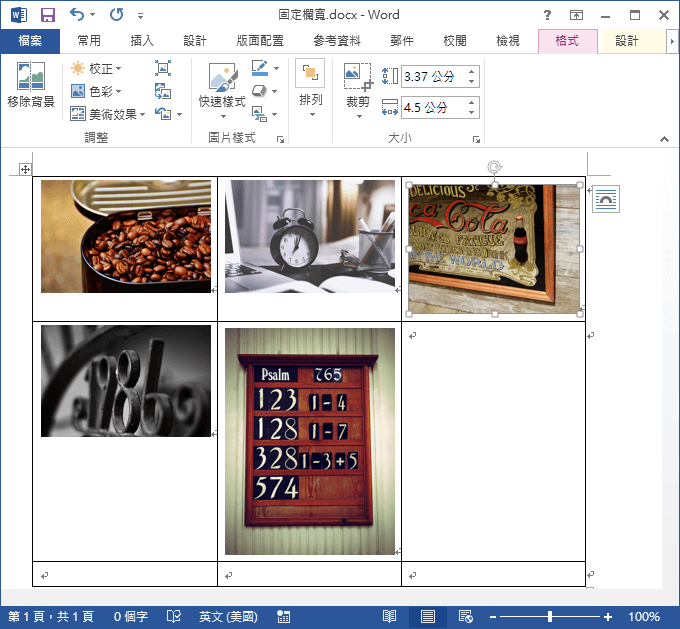The image size is (680, 629).
Task: Click the Save icon in the quick access toolbar
Action: [x=48, y=15]
